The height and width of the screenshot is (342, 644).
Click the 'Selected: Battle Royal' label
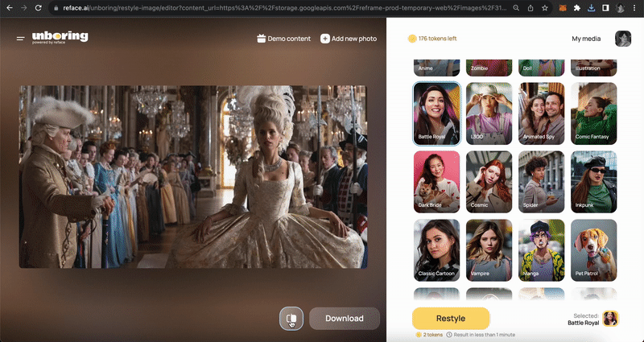pos(583,319)
